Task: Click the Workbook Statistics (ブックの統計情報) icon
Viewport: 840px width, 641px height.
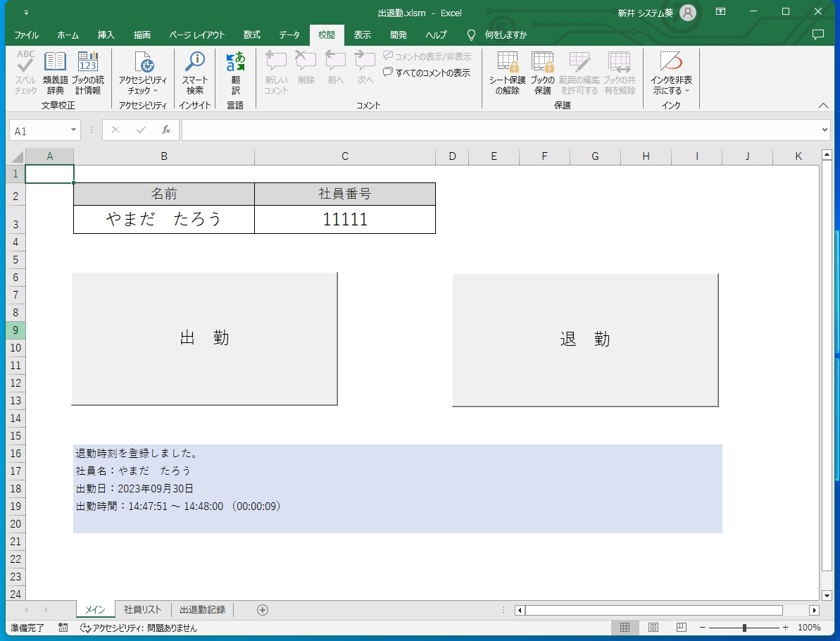Action: (x=88, y=73)
